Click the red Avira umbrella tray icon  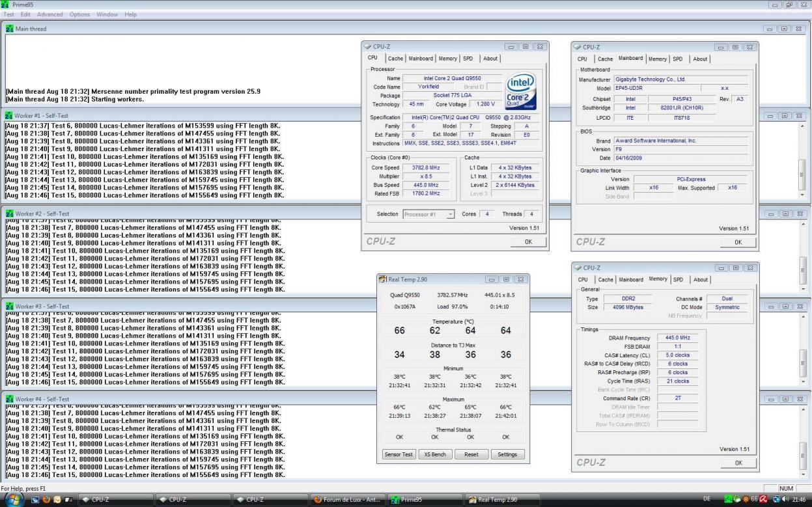[763, 499]
